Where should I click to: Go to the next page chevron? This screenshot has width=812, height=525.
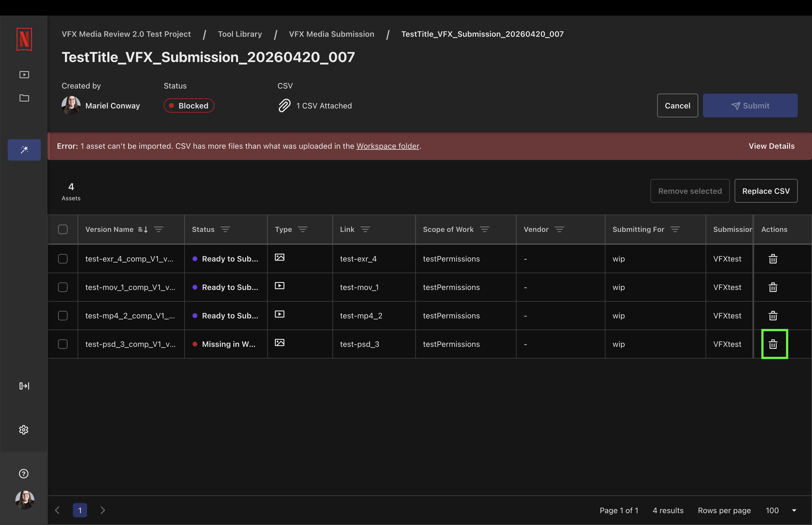click(102, 510)
